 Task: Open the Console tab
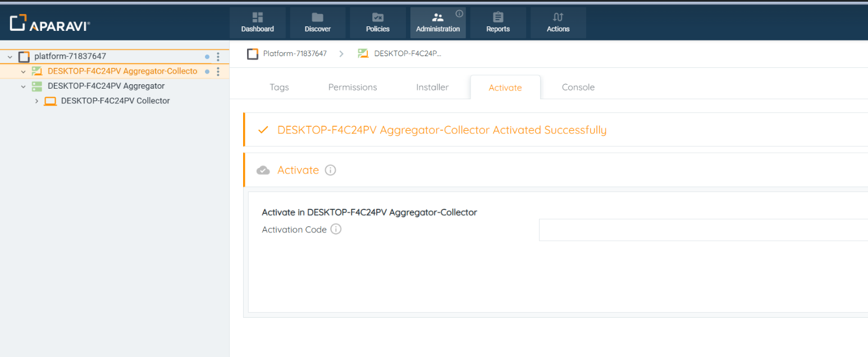[x=578, y=88]
